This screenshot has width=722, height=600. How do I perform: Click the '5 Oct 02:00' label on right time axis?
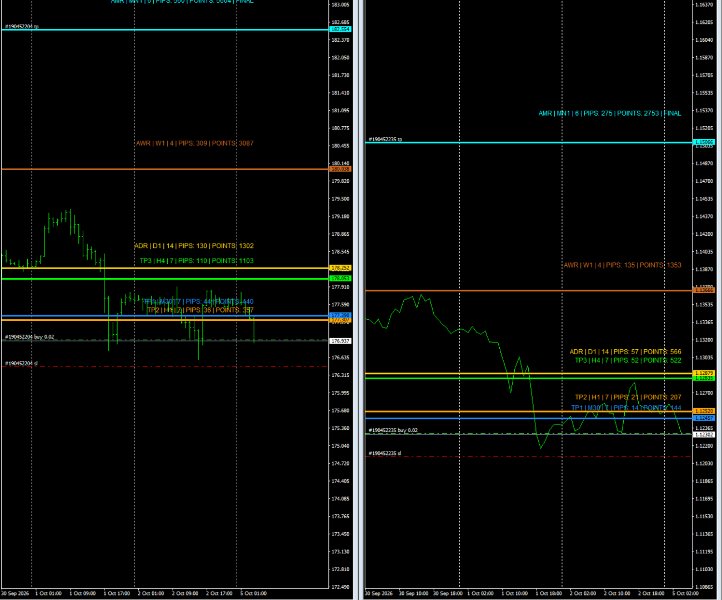(686, 594)
